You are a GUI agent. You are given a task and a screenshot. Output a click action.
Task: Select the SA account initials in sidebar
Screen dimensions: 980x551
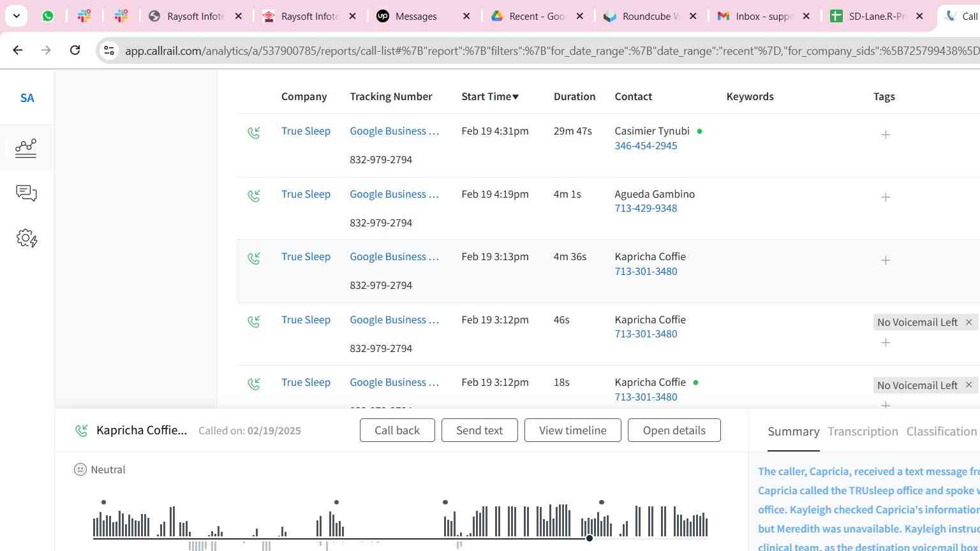[27, 98]
